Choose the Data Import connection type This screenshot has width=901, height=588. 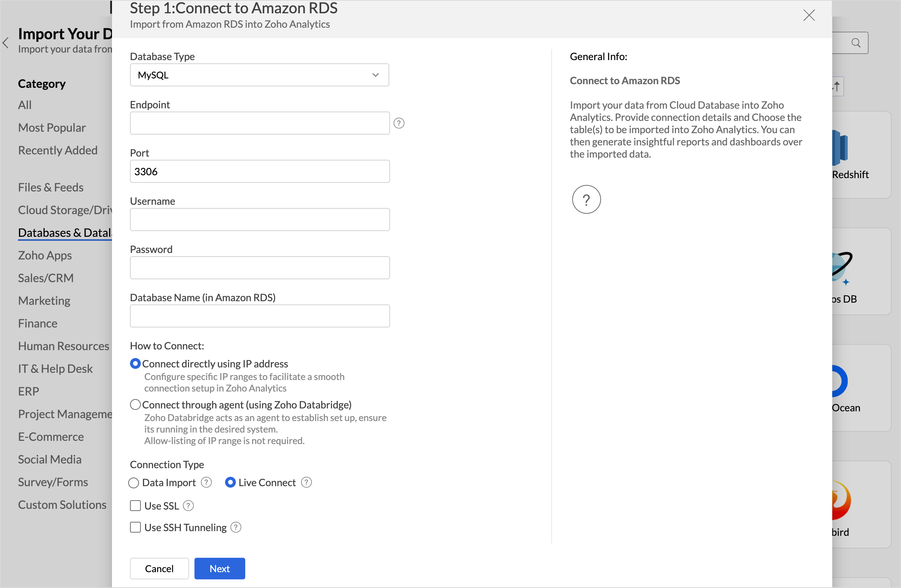(x=133, y=483)
